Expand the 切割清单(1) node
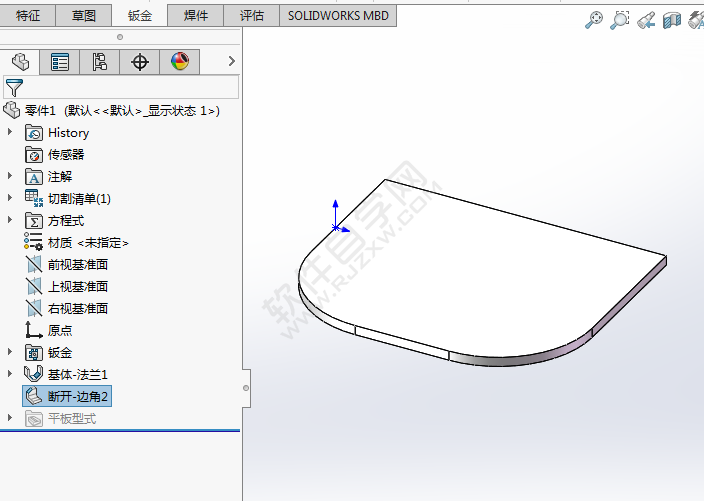Image resolution: width=704 pixels, height=501 pixels. [x=9, y=198]
